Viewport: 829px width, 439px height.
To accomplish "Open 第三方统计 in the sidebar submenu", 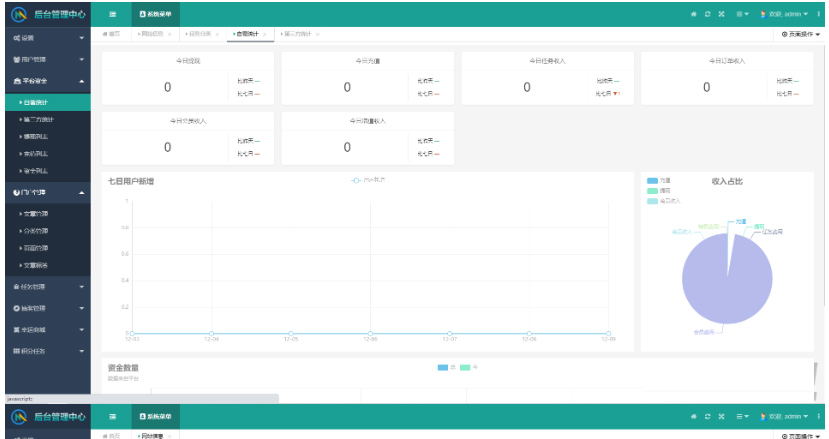I will coord(40,119).
